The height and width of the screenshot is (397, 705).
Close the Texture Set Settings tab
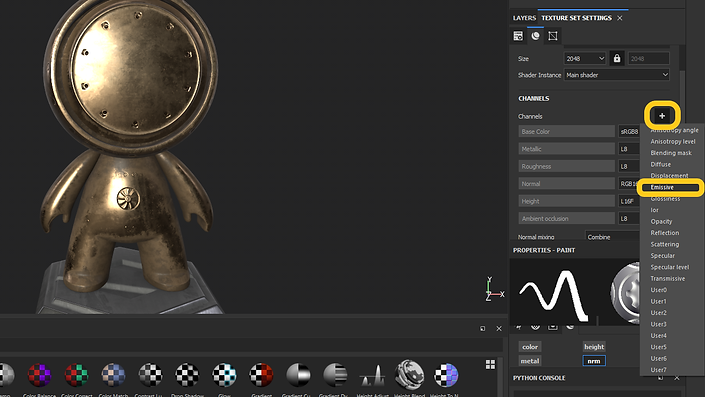[x=620, y=18]
